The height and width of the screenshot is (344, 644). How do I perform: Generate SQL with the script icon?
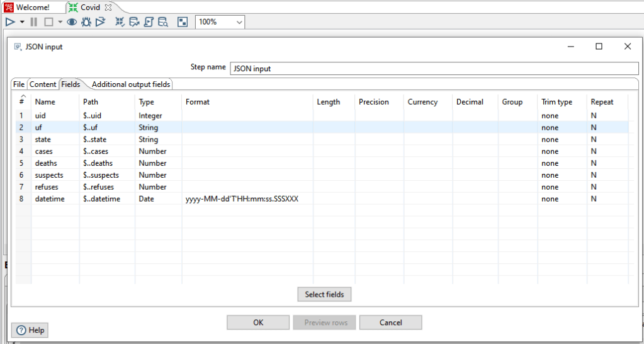click(149, 22)
